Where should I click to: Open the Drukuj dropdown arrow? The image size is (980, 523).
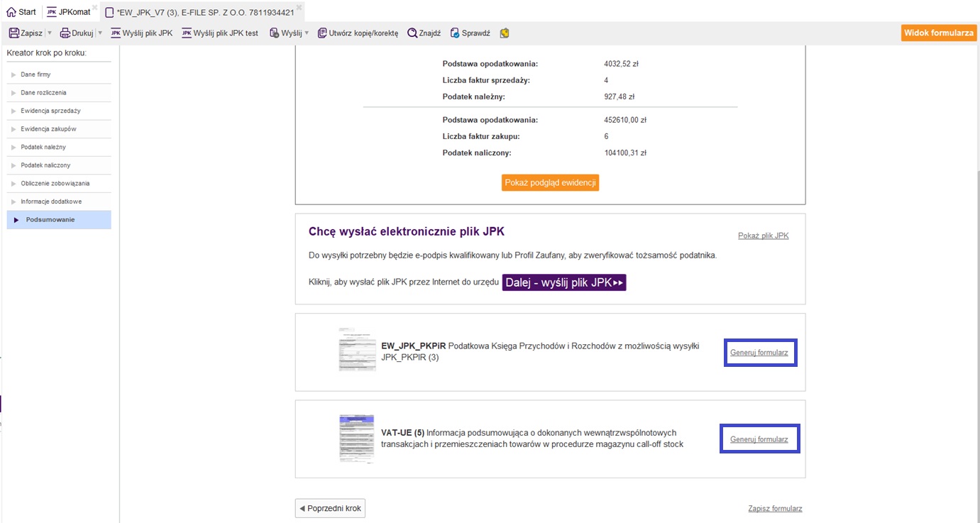tap(100, 33)
